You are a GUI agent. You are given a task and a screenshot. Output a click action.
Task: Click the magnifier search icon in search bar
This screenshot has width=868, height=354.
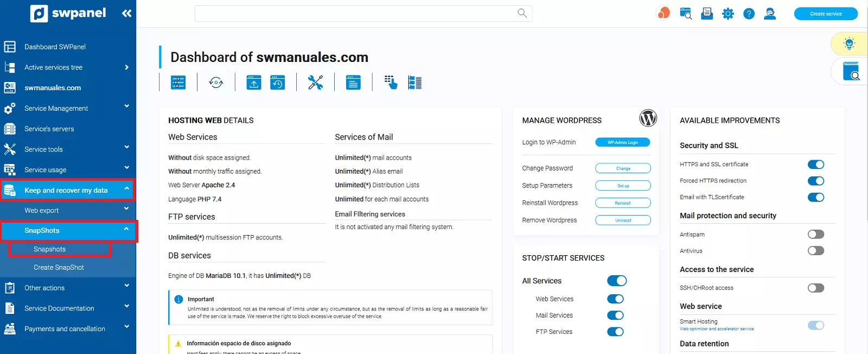[522, 13]
